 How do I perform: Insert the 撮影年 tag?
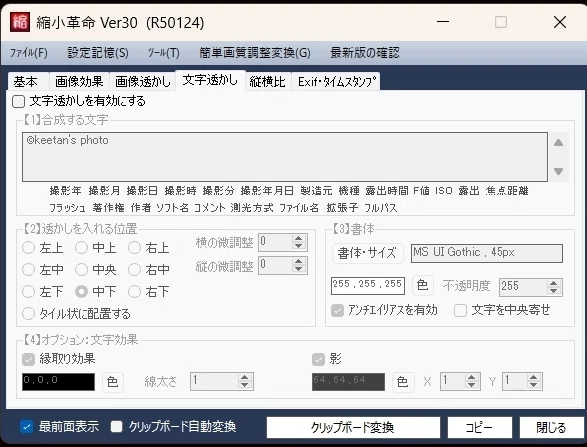tap(66, 191)
